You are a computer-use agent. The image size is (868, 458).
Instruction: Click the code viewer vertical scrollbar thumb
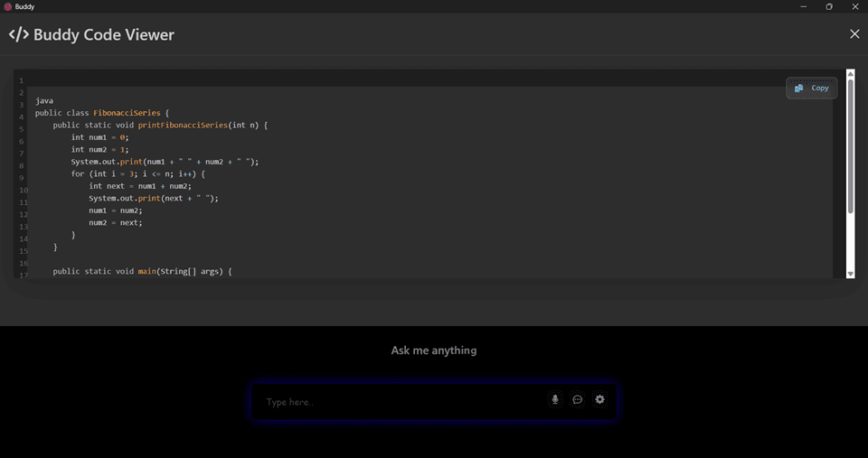click(851, 146)
